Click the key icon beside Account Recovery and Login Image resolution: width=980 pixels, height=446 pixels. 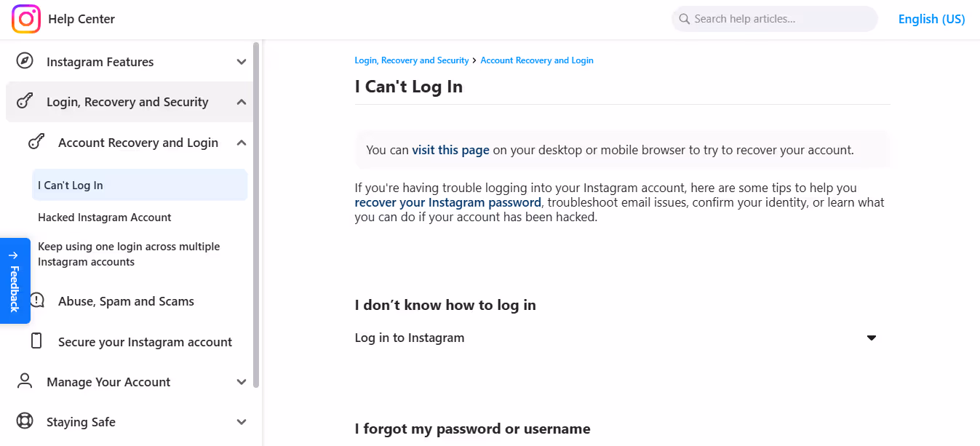point(37,142)
